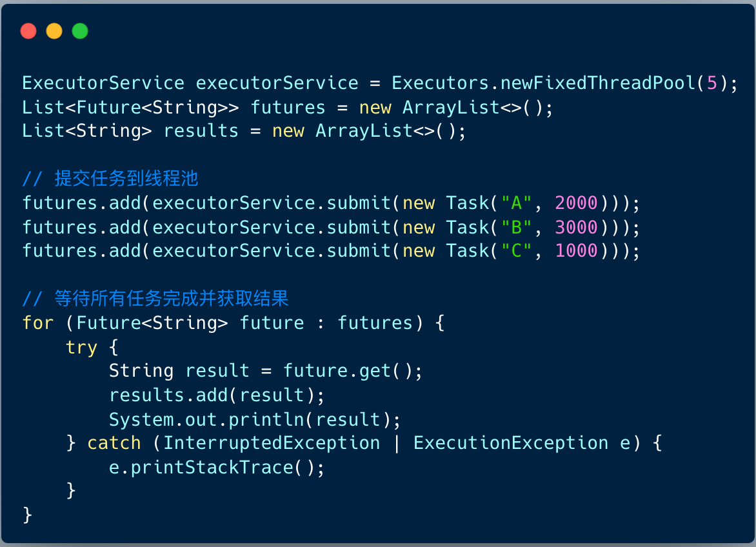This screenshot has width=756, height=547.
Task: Click the 3000 delay value
Action: pos(576,227)
